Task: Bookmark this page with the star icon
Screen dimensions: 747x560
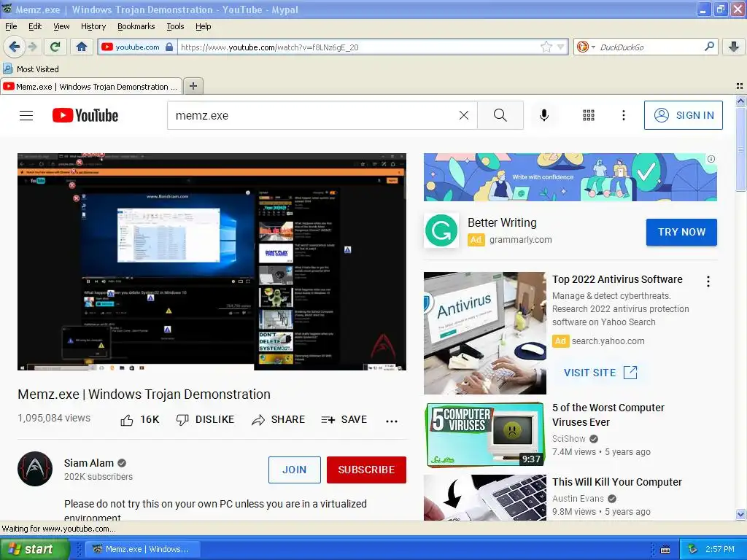Action: coord(546,47)
